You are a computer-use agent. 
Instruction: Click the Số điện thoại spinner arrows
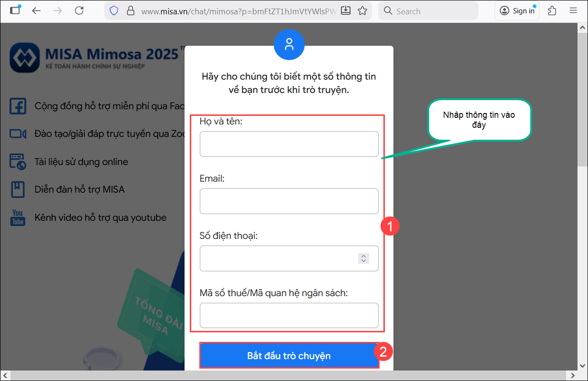coord(363,258)
